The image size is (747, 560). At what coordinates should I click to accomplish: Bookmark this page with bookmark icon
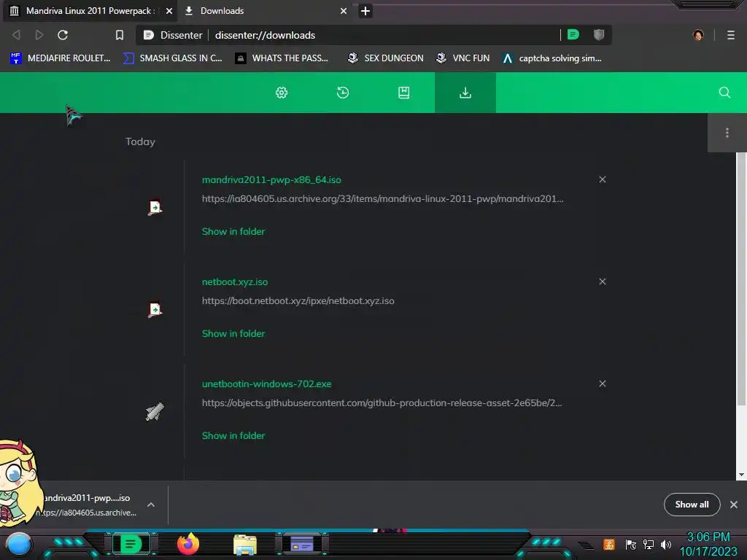[120, 35]
